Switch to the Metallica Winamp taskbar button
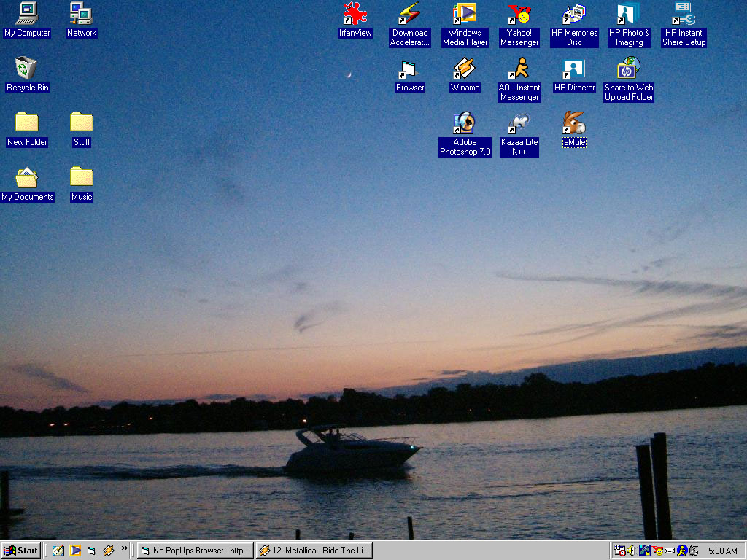Viewport: 747px width, 560px height. 314,551
